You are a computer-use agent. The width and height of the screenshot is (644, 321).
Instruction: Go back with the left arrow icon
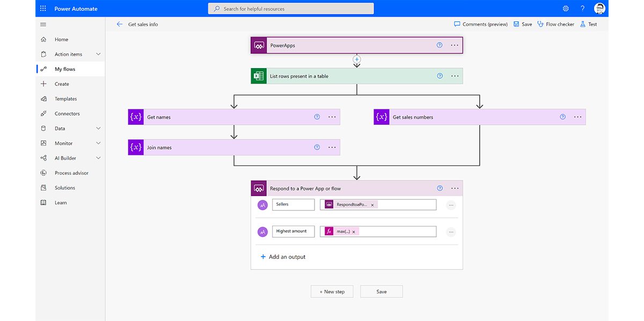pos(119,24)
